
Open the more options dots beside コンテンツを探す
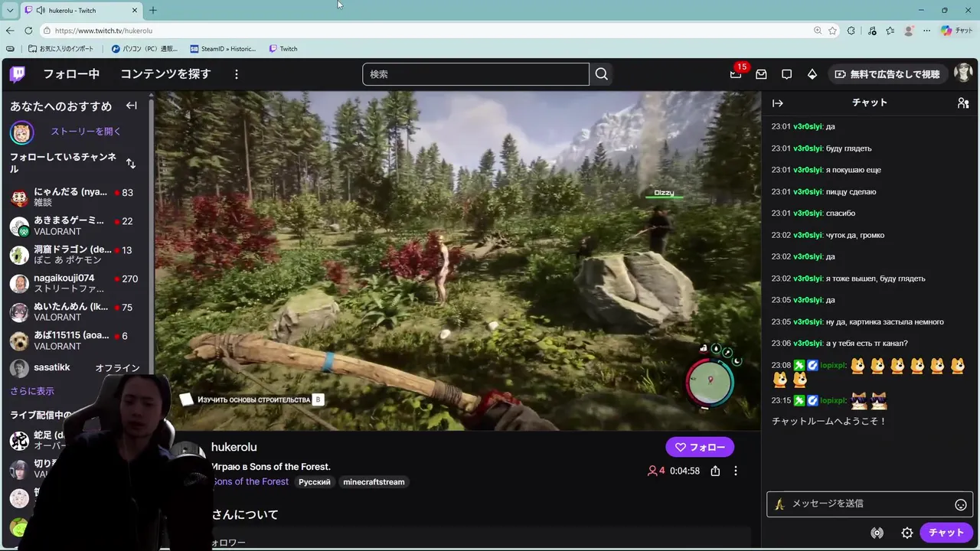click(x=237, y=74)
